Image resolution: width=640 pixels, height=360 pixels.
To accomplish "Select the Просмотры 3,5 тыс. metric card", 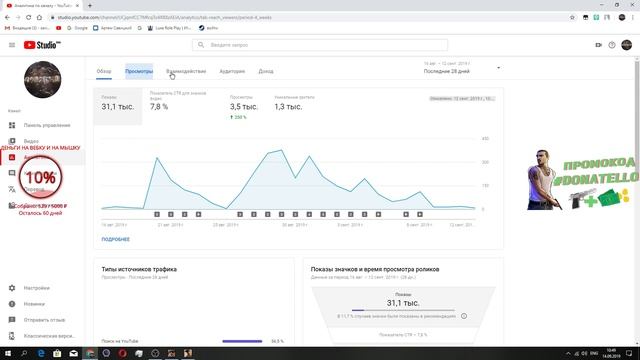I will [244, 107].
